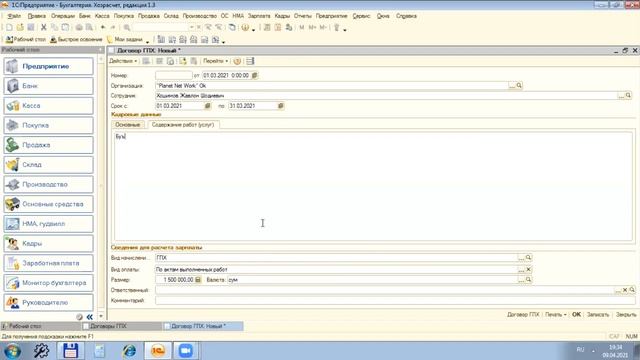Click the Help question mark icon in main toolbar

pyautogui.click(x=245, y=27)
